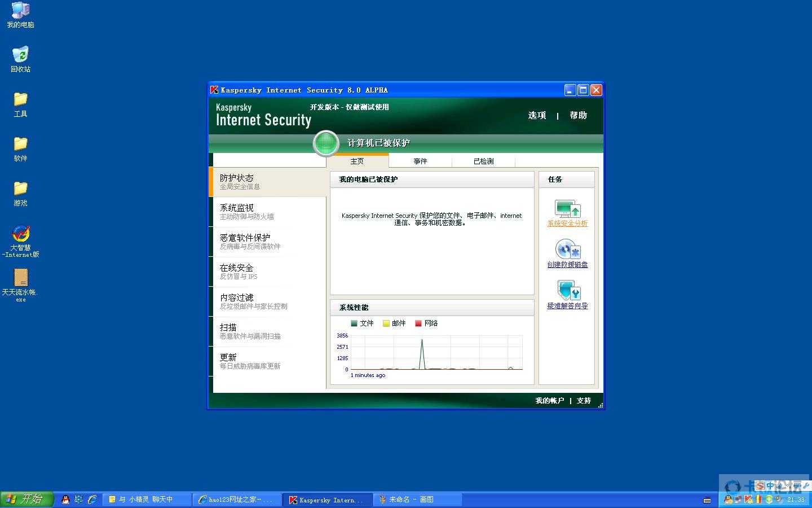812x508 pixels.
Task: Switch to the 主页 tab
Action: click(358, 161)
